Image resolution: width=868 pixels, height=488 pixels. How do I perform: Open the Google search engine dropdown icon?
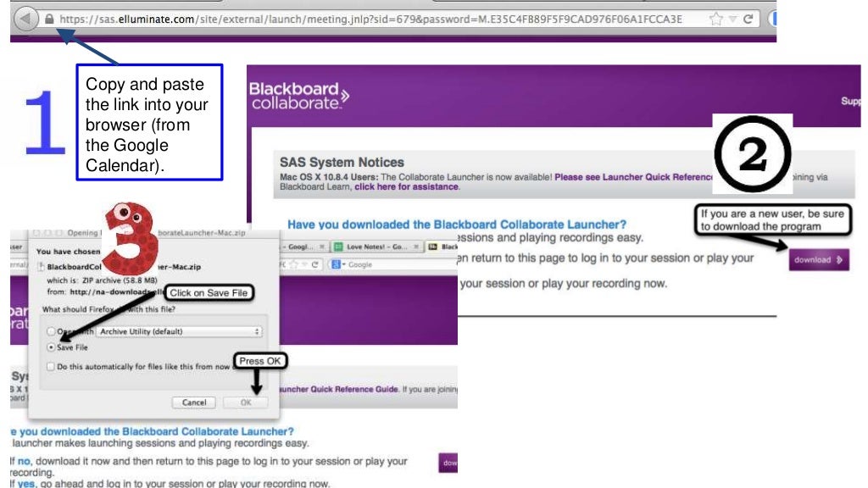(x=337, y=264)
